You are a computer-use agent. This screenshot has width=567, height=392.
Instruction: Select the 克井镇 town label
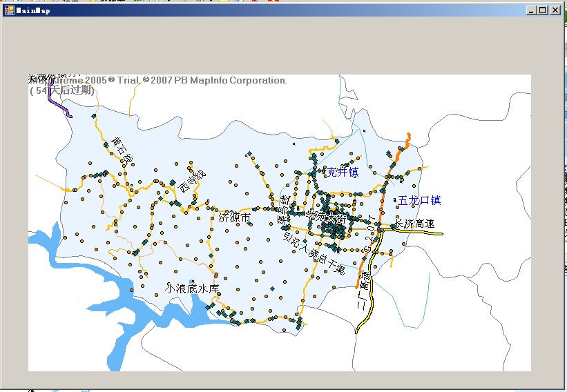[342, 172]
